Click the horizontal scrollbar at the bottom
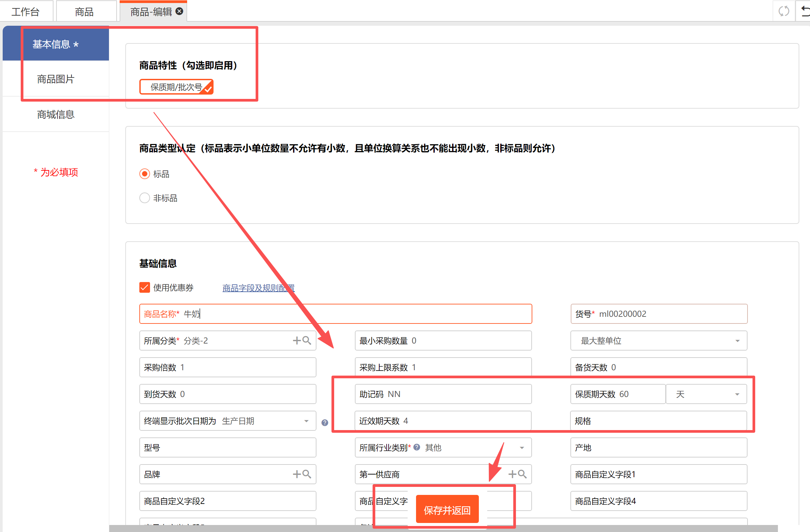The image size is (810, 532). click(443, 528)
